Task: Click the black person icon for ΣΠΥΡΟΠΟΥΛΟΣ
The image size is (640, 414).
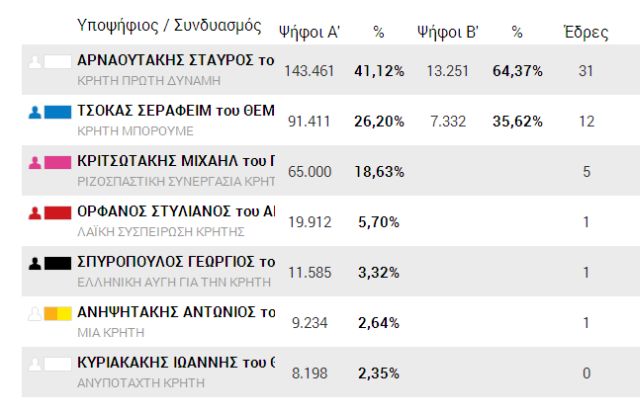Action: 35,263
